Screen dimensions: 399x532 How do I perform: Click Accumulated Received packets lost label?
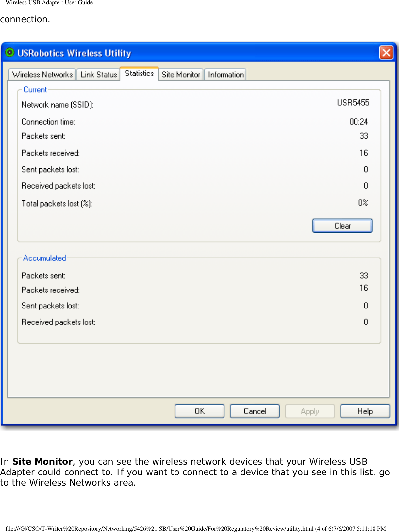pos(58,322)
